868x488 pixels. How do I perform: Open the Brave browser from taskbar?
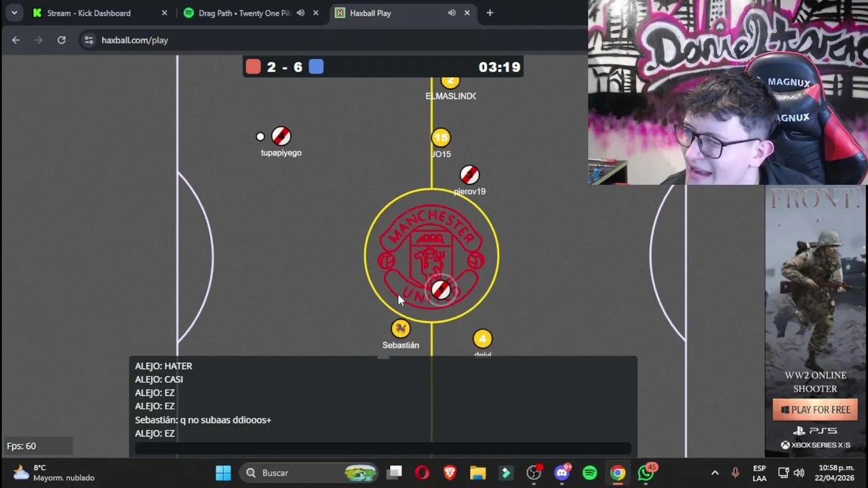tap(450, 472)
